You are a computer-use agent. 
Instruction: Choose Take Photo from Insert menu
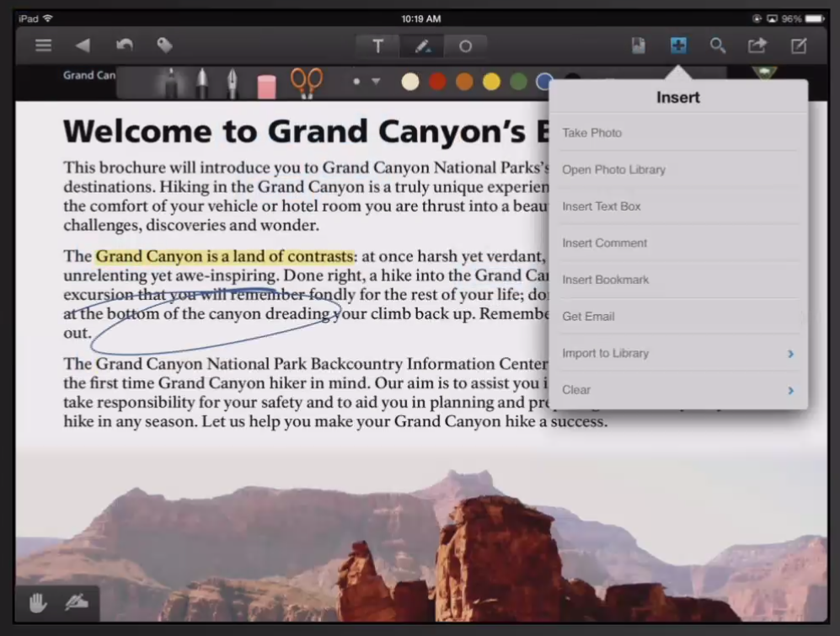[x=678, y=133]
